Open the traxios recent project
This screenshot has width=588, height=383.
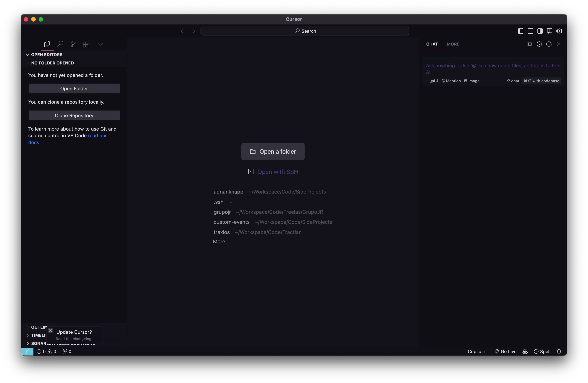(x=222, y=232)
